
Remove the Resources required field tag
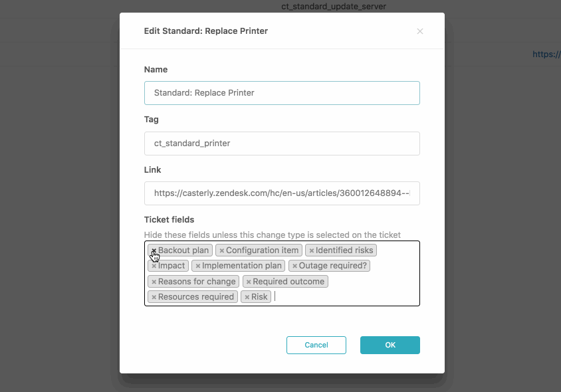pyautogui.click(x=154, y=297)
